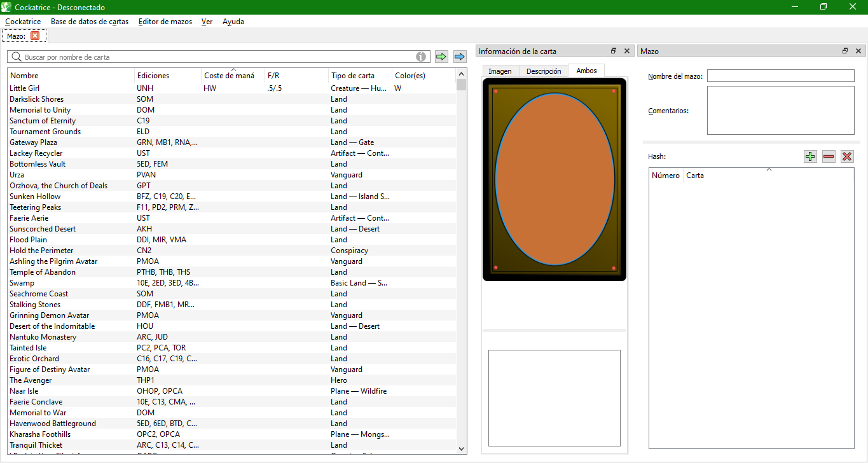Select the Grinning Demon Avatar card row
Viewport: 868px width, 463px height.
point(232,315)
